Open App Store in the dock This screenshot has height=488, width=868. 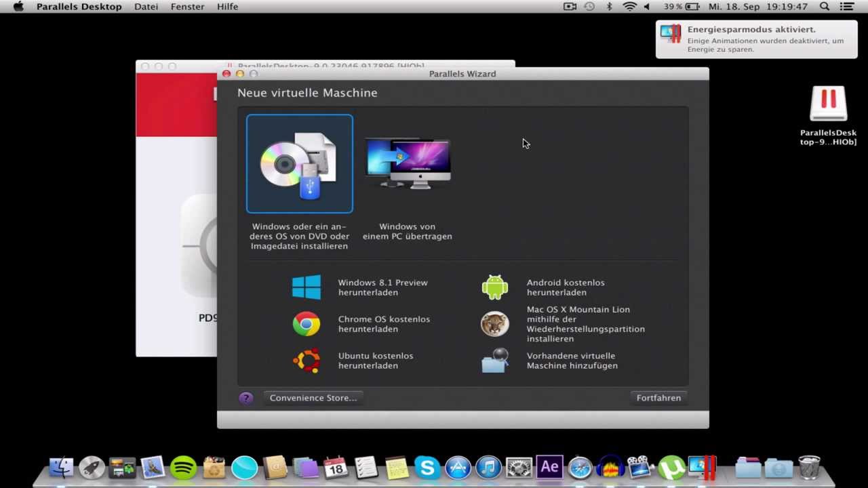pos(458,468)
